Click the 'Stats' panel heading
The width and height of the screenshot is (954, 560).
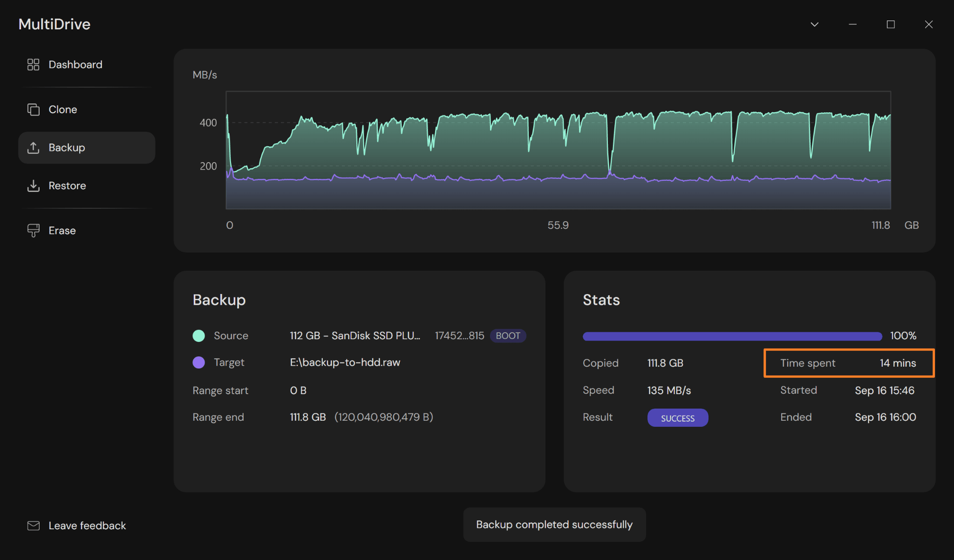point(601,300)
